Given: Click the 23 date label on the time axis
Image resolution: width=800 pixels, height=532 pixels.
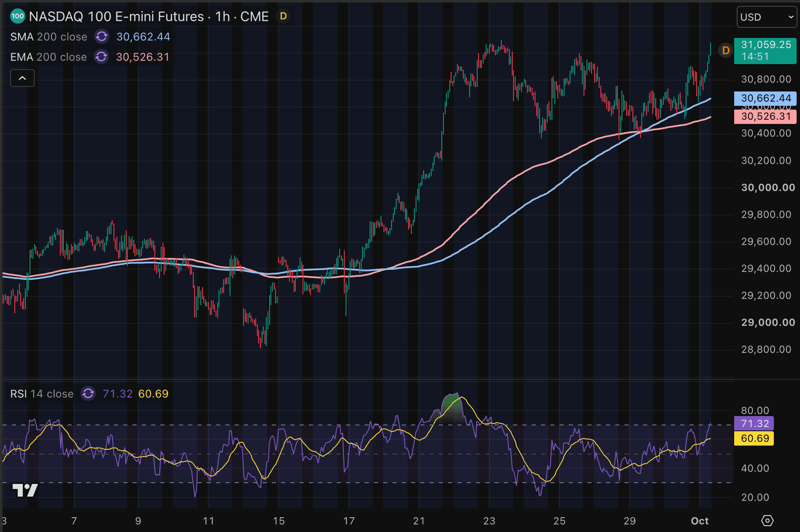Looking at the screenshot, I should [489, 521].
